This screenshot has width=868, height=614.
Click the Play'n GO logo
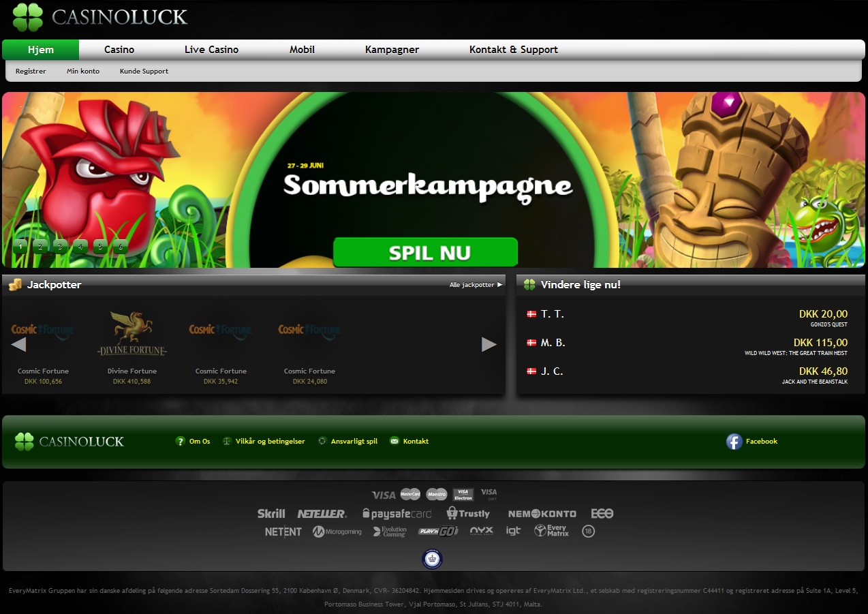click(x=438, y=532)
